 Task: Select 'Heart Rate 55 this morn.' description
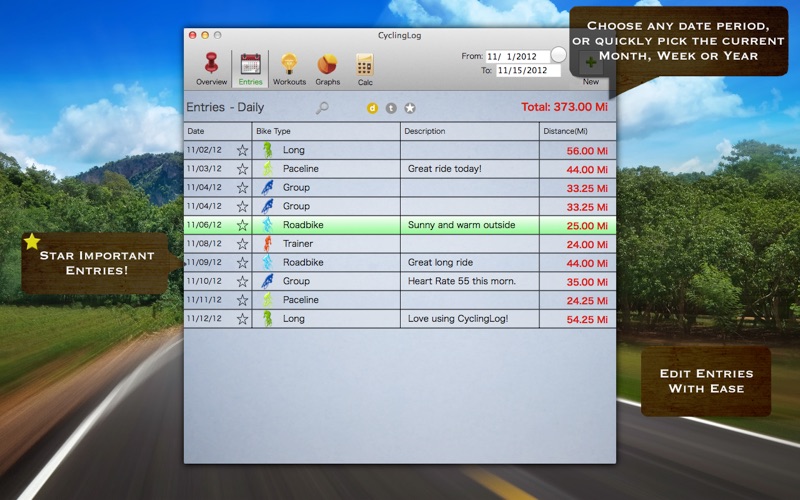pos(462,281)
